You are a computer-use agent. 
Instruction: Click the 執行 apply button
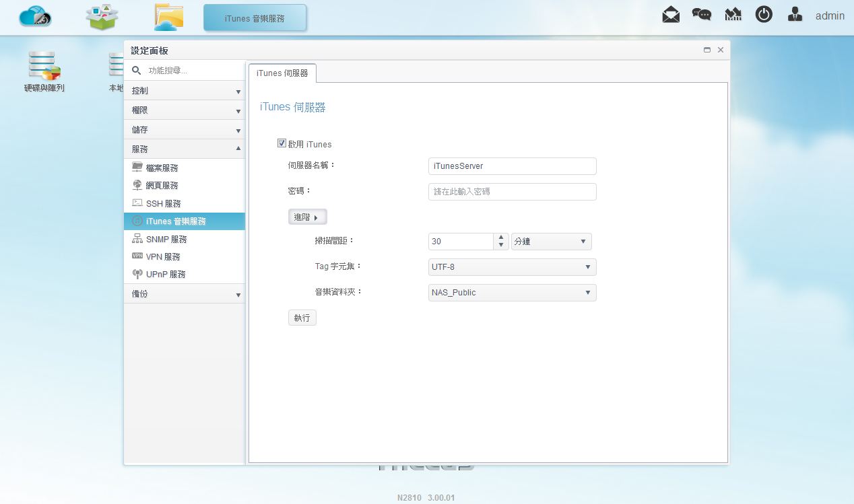pos(302,318)
